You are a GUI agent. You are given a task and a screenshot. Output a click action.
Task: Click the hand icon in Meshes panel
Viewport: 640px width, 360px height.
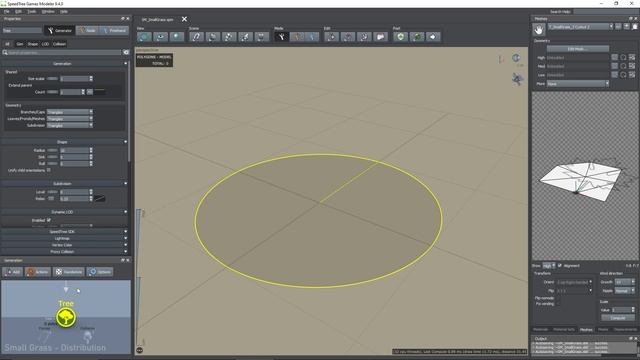point(539,29)
